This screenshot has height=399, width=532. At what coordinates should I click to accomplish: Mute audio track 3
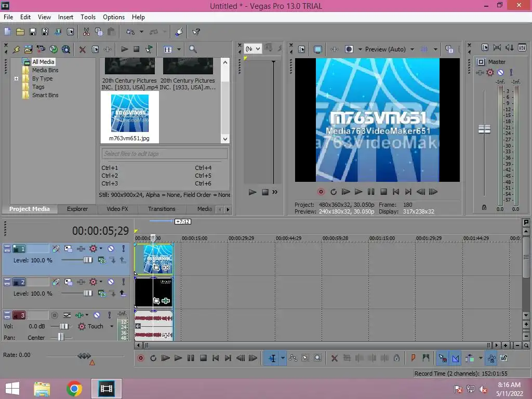[x=97, y=315]
